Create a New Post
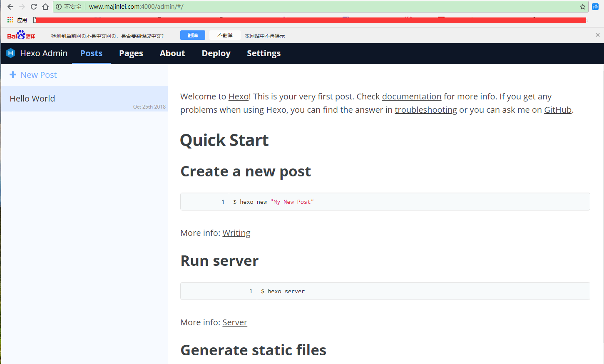The height and width of the screenshot is (364, 604). (x=39, y=75)
